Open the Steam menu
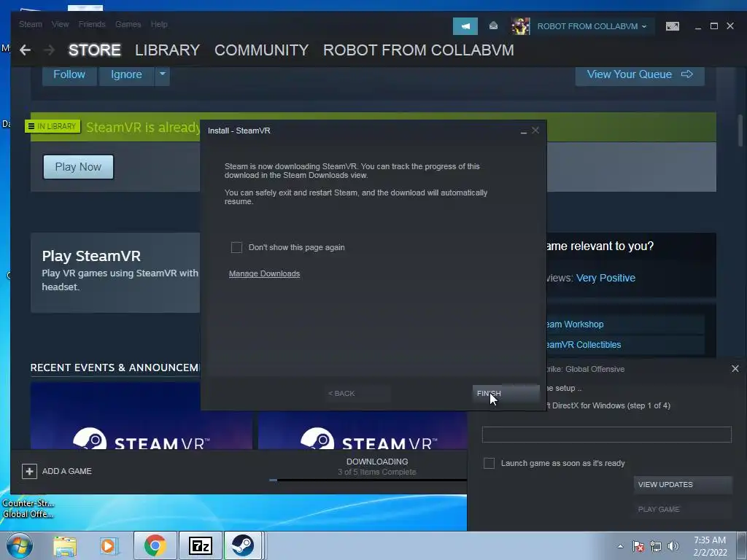The image size is (747, 560). pos(31,24)
